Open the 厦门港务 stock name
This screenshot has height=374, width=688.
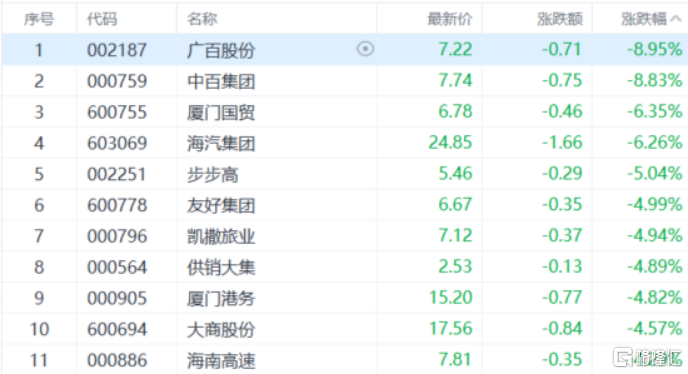coord(221,299)
